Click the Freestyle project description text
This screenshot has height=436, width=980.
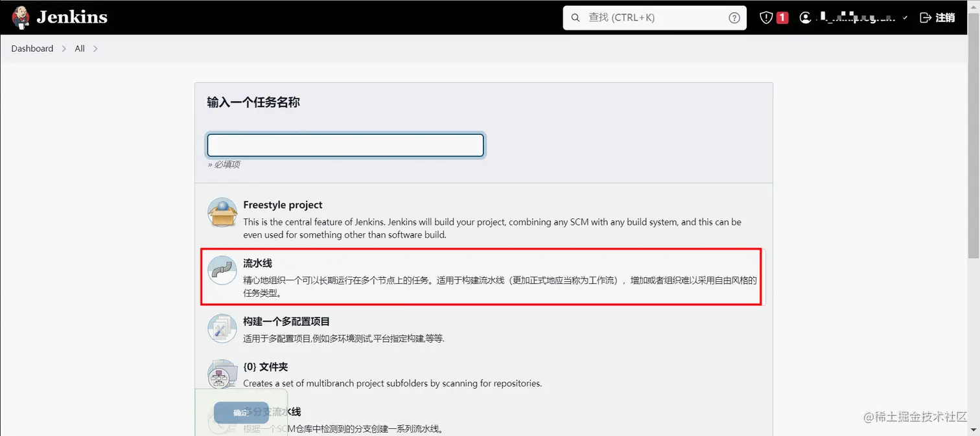point(492,228)
